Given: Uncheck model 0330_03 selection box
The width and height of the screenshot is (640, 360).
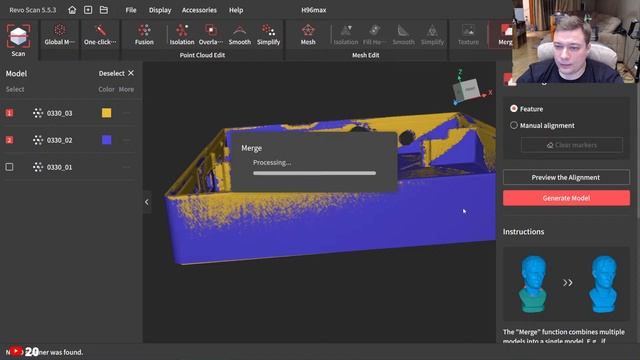Looking at the screenshot, I should pos(9,113).
